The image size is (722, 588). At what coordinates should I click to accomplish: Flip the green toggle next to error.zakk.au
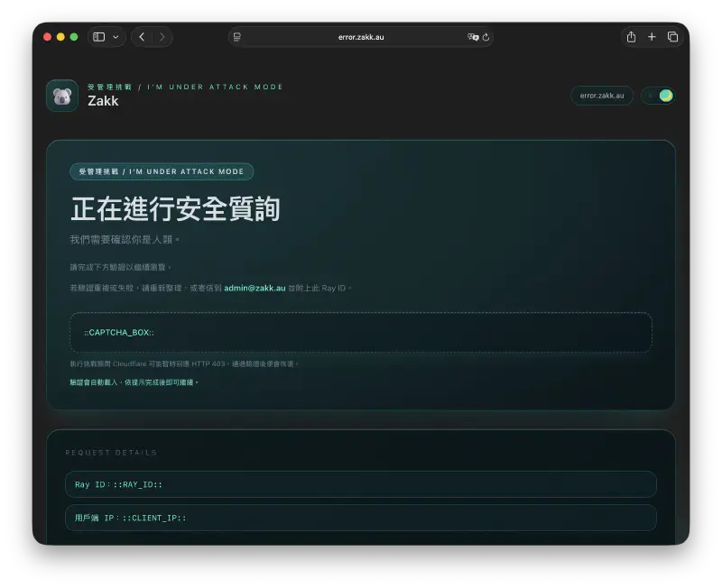tap(658, 96)
